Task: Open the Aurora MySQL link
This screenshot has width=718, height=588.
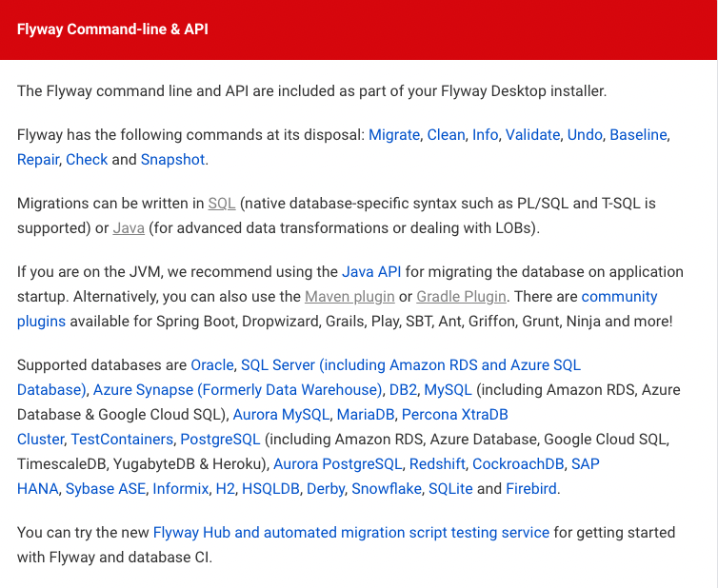Action: coord(281,415)
